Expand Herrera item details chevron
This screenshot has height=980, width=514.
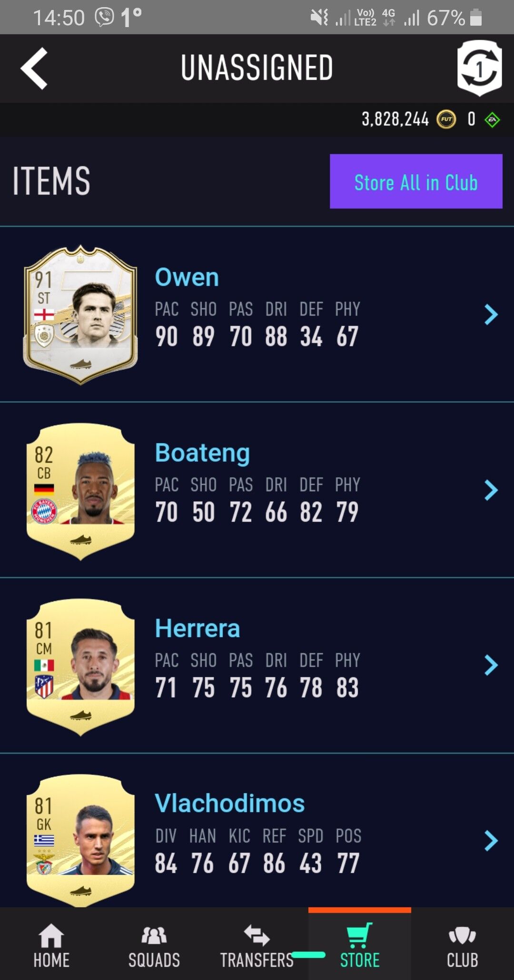coord(491,665)
